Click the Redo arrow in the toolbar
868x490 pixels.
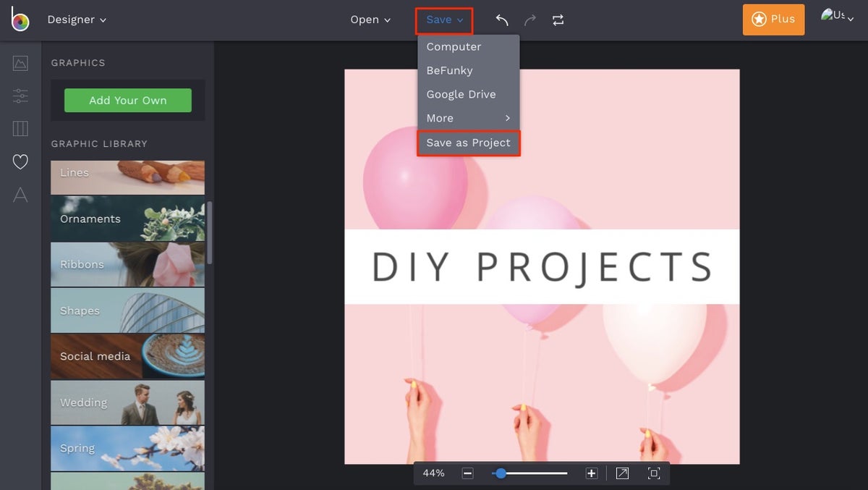529,20
